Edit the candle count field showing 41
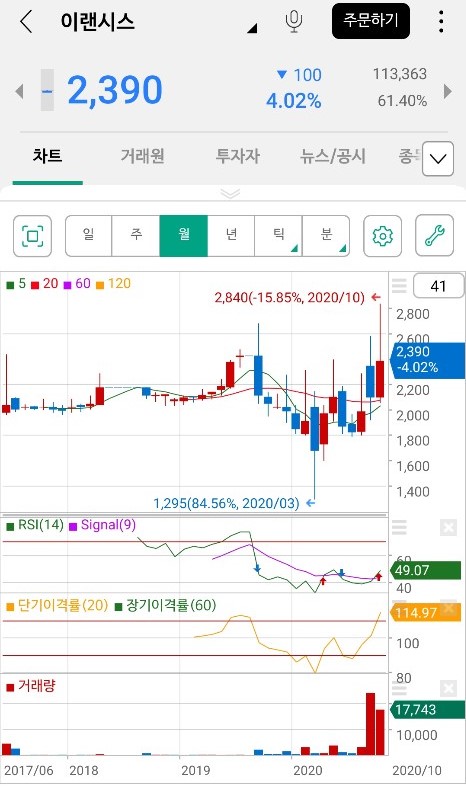 [438, 286]
